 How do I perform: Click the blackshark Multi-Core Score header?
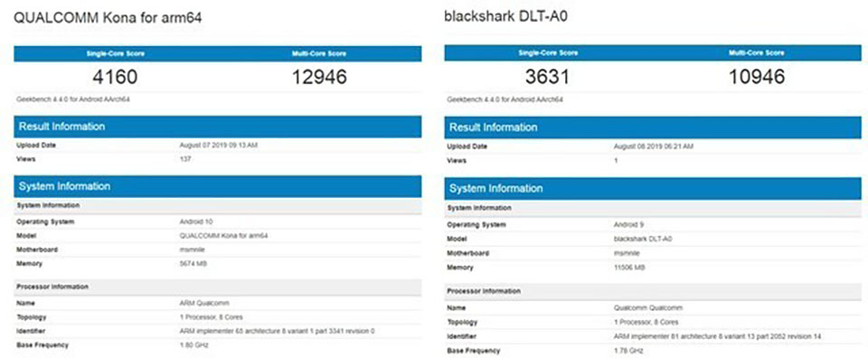(756, 53)
